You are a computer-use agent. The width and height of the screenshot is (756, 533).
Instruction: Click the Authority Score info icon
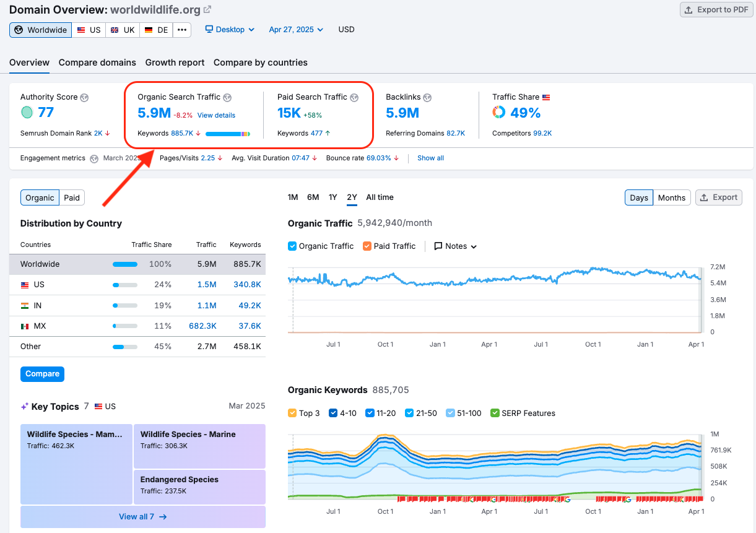tap(85, 97)
